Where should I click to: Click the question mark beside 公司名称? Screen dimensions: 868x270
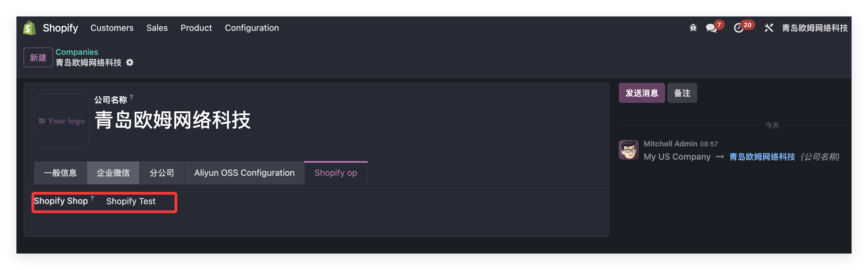(131, 97)
